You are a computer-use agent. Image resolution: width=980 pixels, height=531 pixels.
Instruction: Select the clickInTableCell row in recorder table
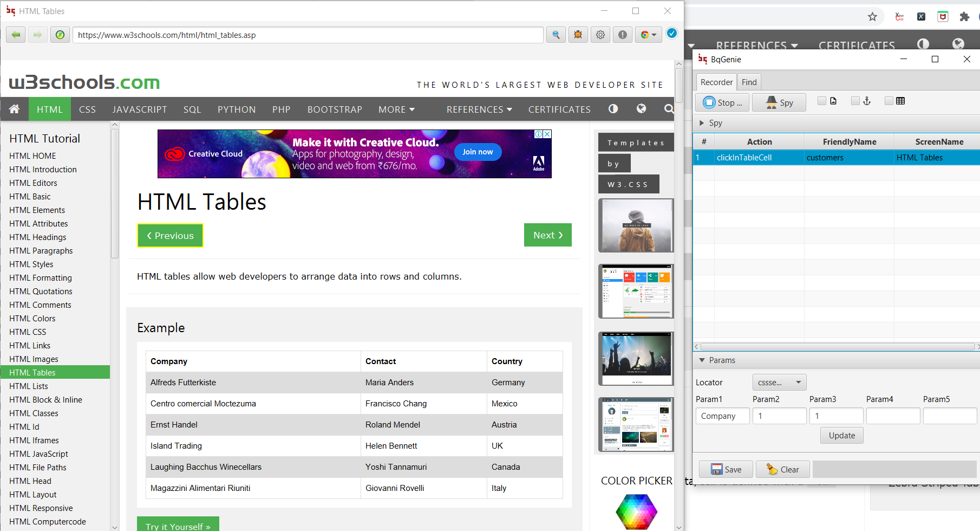pos(837,158)
